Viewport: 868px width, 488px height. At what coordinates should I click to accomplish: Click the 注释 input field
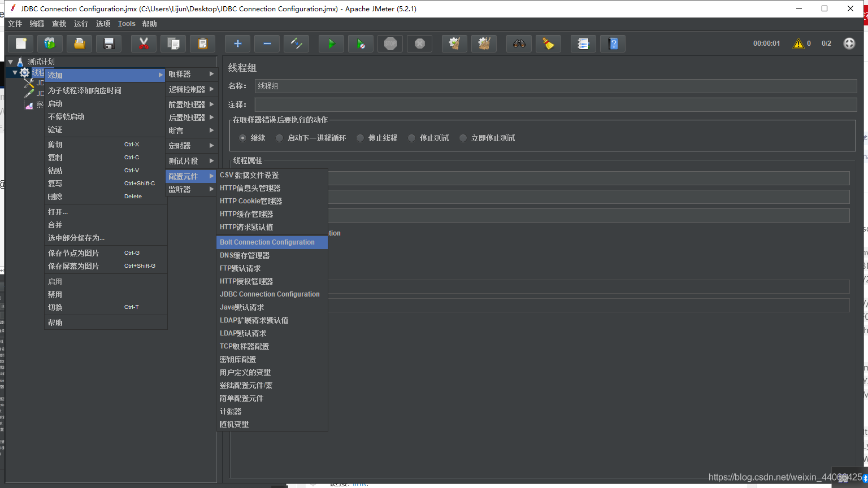[x=555, y=104]
